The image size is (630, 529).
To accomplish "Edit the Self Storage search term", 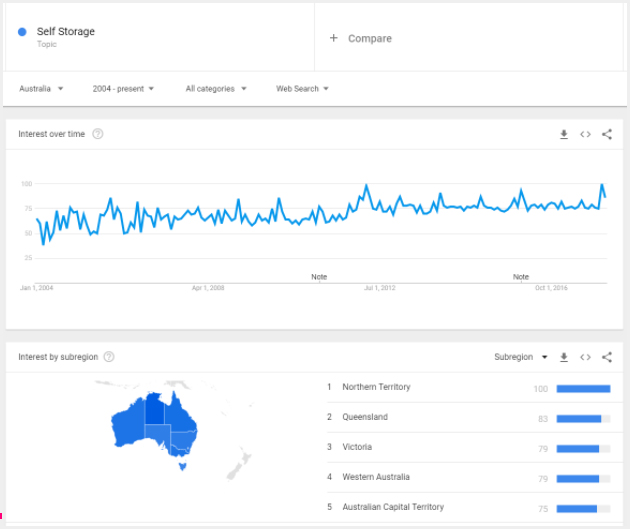I will [66, 32].
